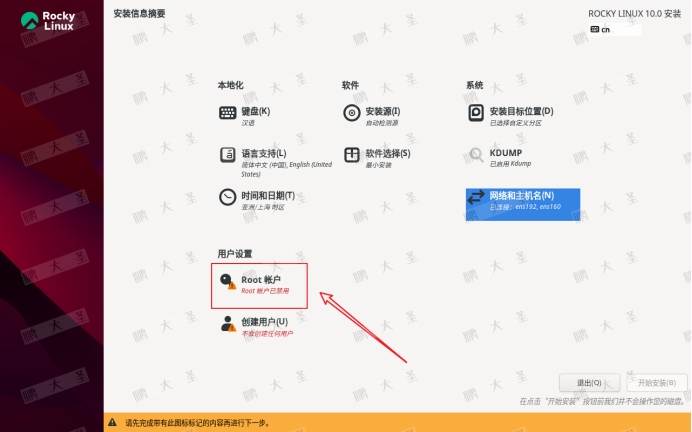Click the disc icon for 安装源

351,113
